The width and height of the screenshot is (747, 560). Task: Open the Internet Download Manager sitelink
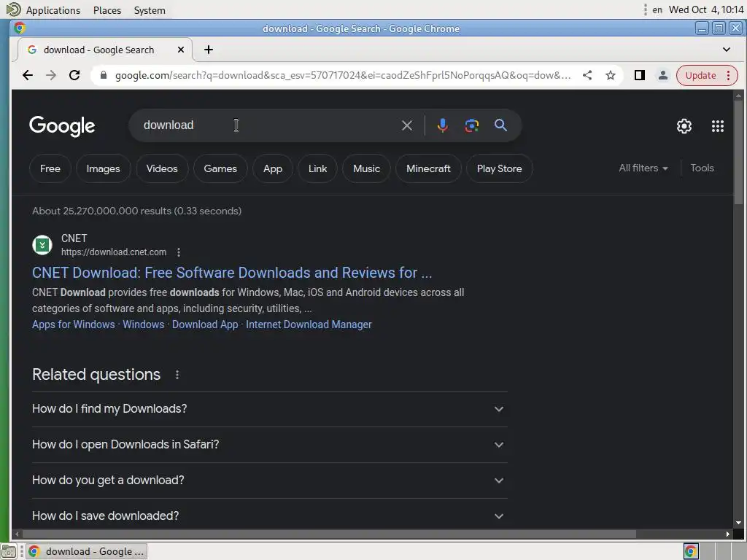[x=309, y=324]
